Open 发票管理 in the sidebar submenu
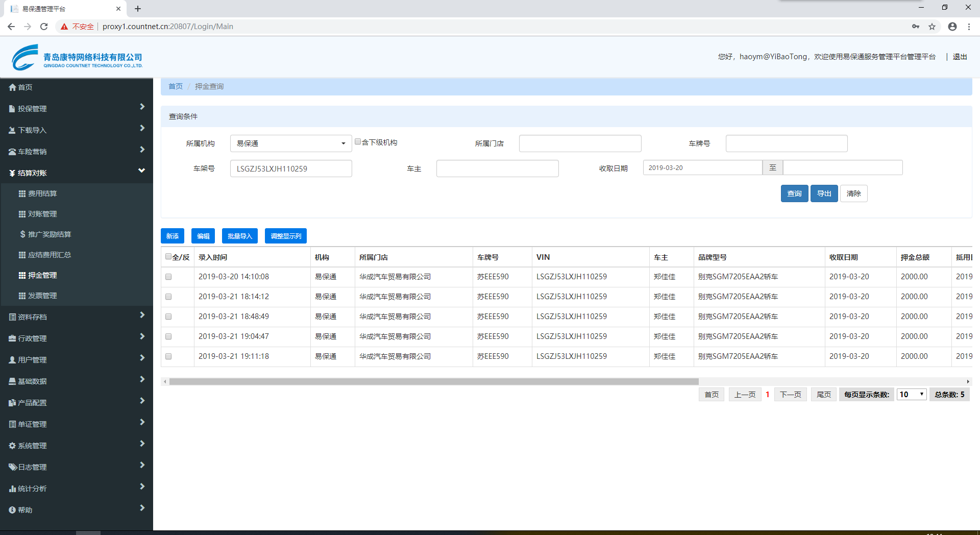980x535 pixels. pyautogui.click(x=42, y=296)
